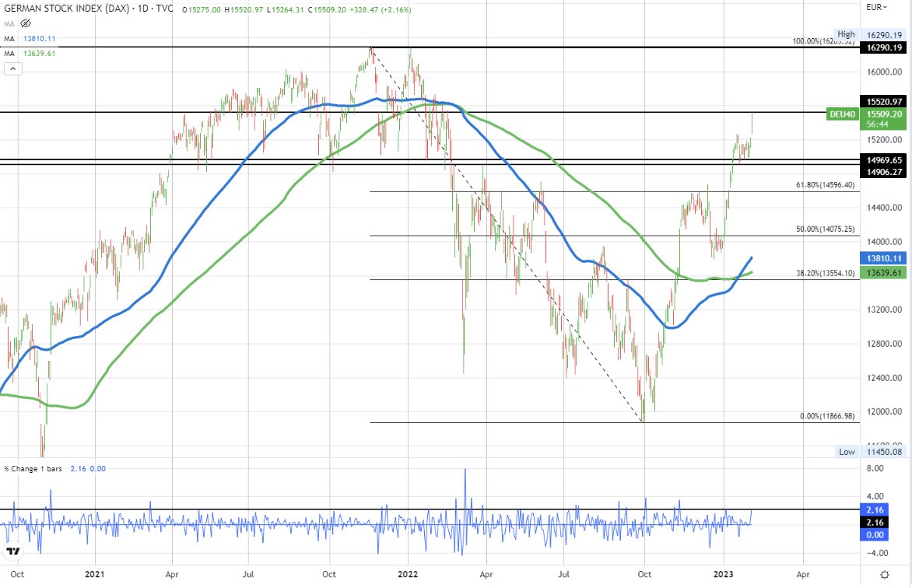
Task: Click the black 2.16 line label on percent scale
Action: tap(874, 523)
